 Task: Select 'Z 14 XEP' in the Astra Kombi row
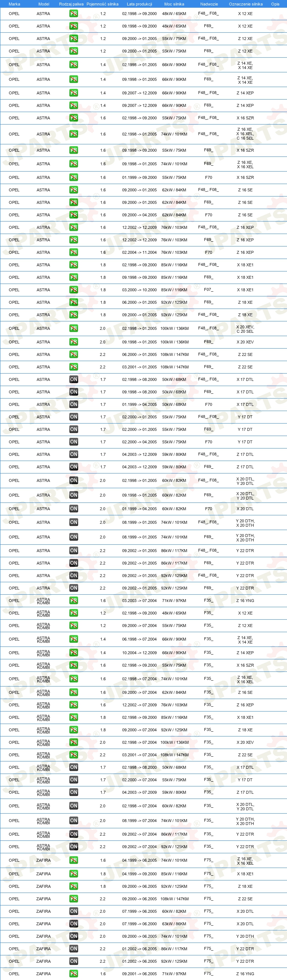[x=245, y=653]
